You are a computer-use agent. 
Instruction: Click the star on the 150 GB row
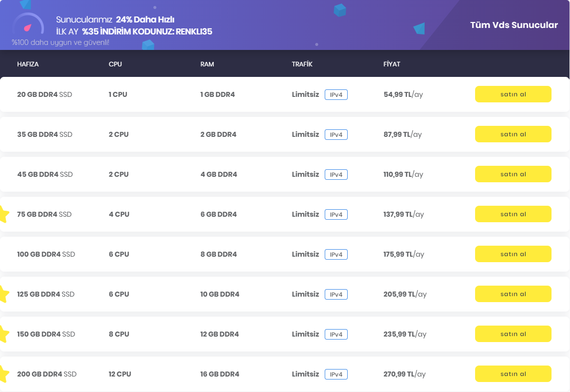click(3, 334)
